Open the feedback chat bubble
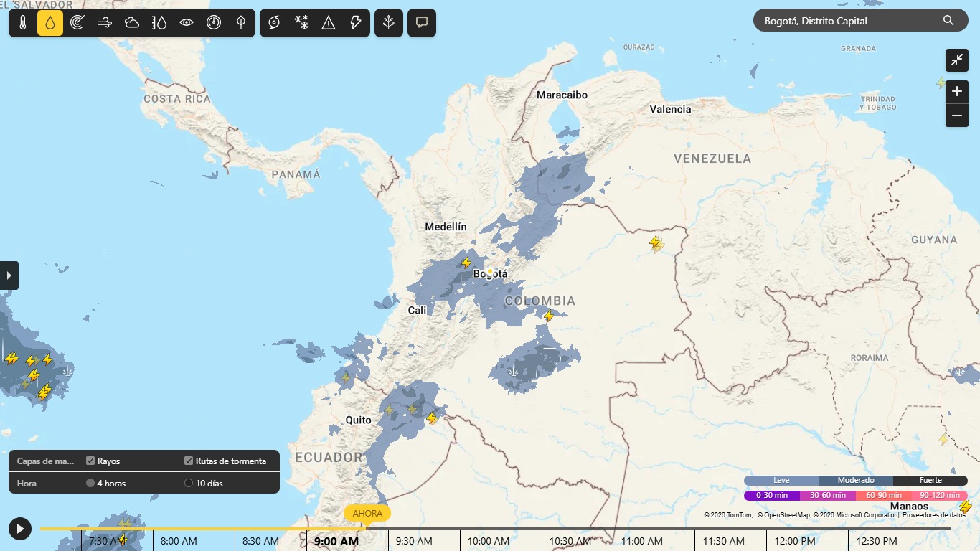Screen dimensions: 980x551 422,23
